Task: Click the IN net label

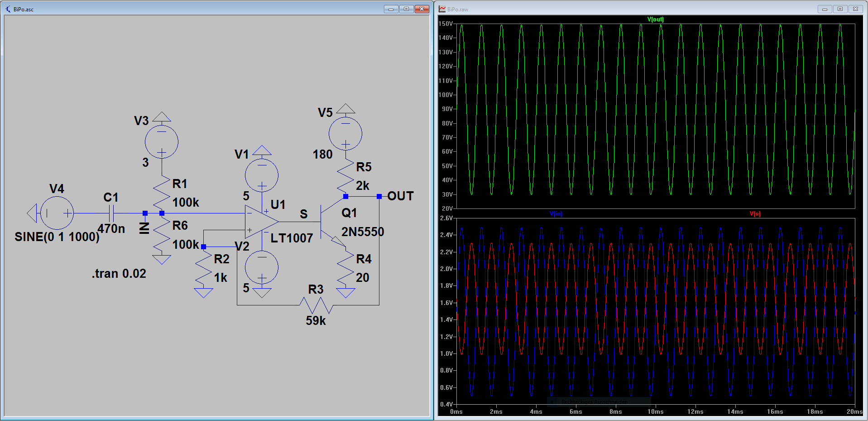Action: click(x=144, y=228)
